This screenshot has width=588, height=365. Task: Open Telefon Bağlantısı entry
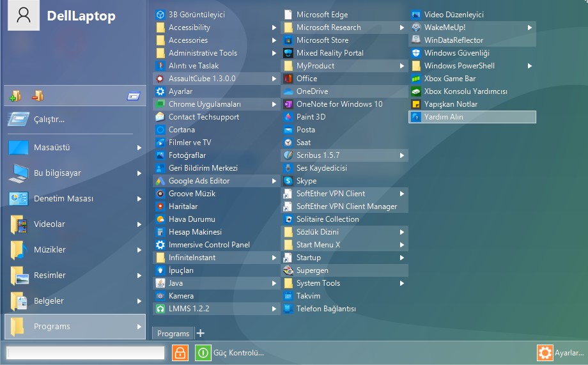coord(344,309)
